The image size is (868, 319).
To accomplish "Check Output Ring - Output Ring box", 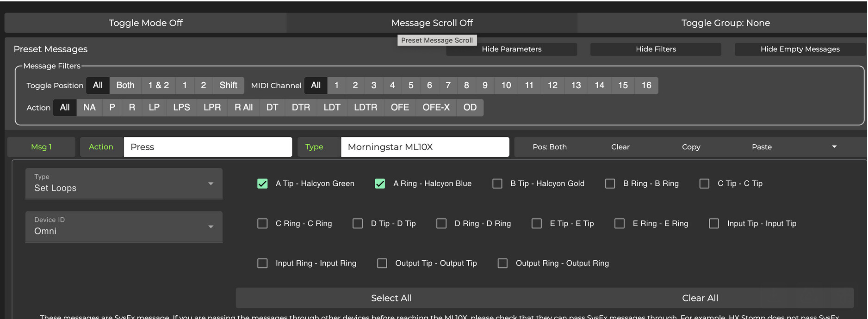I will pyautogui.click(x=502, y=263).
